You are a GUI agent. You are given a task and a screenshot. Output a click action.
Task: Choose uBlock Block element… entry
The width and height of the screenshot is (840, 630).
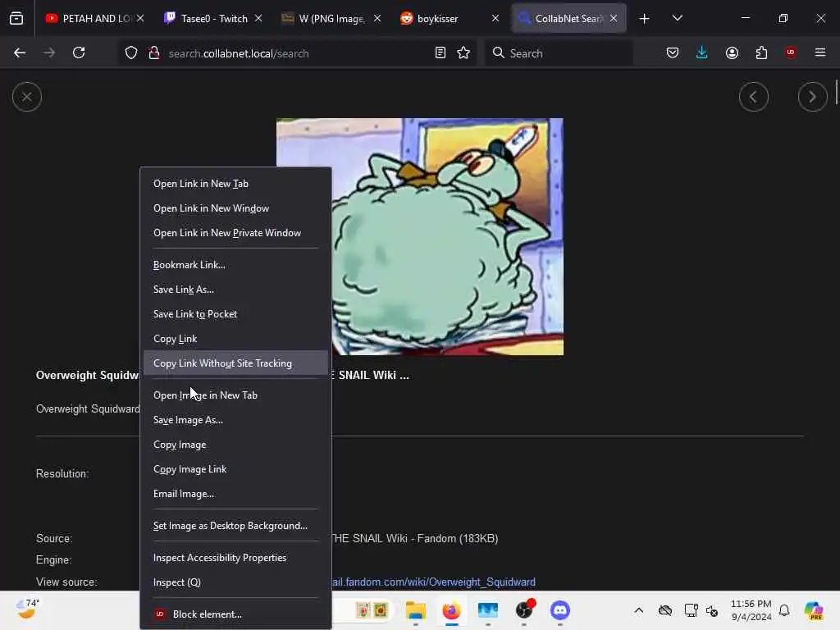click(x=235, y=614)
